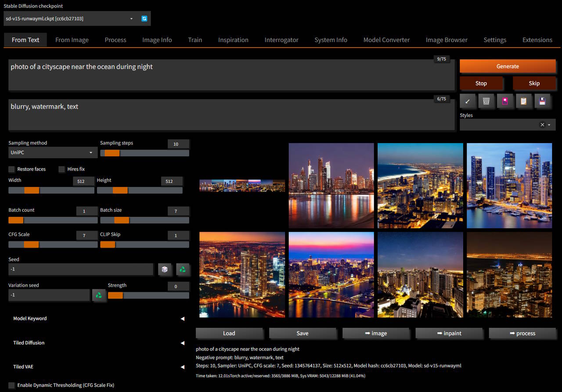The image size is (562, 392).
Task: Reuse variation seed with its recycle icon
Action: tap(99, 295)
